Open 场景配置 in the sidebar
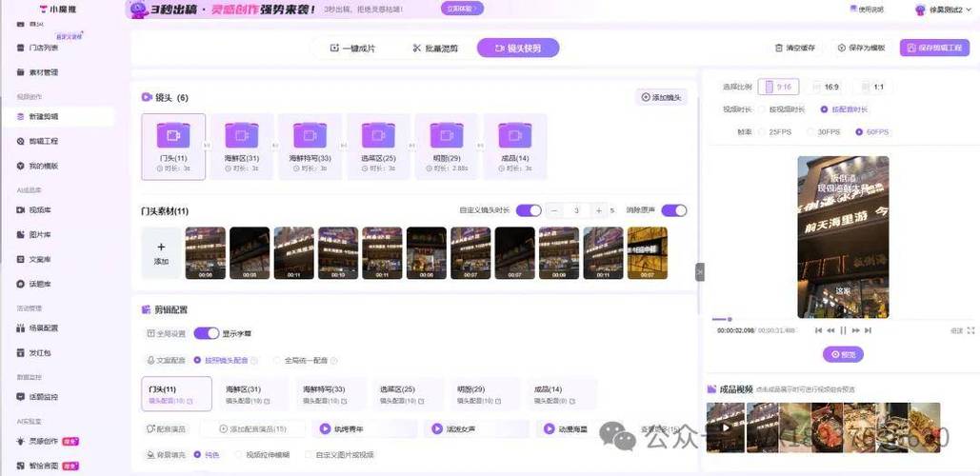 click(37, 327)
